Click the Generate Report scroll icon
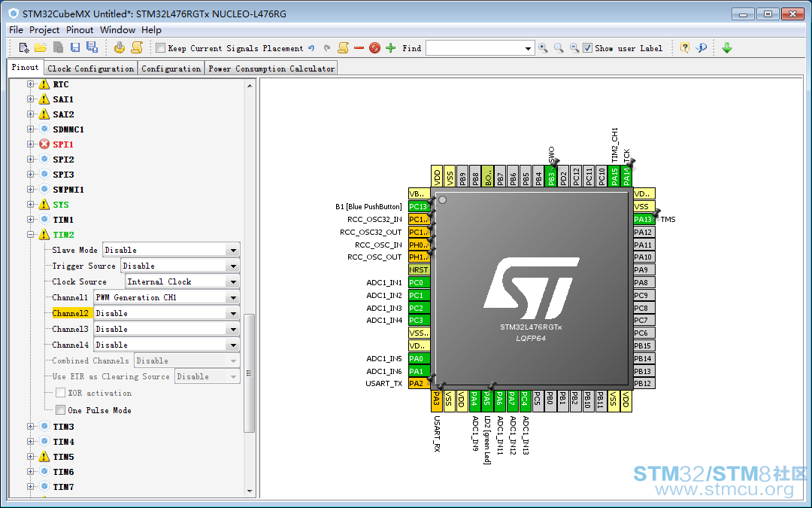 [x=137, y=47]
